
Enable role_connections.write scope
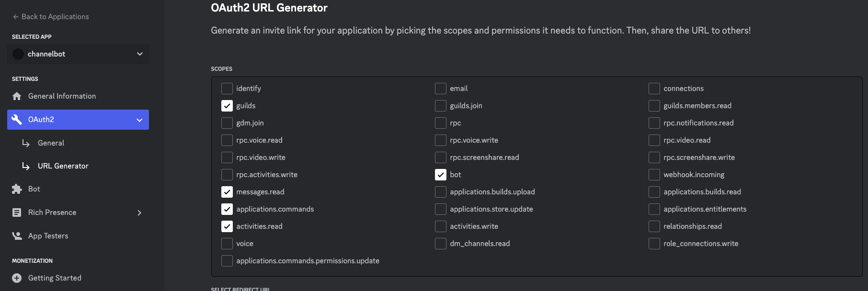point(654,244)
